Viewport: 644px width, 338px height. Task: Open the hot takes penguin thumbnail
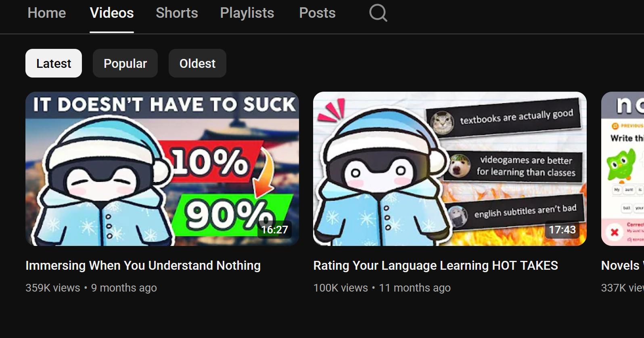450,169
